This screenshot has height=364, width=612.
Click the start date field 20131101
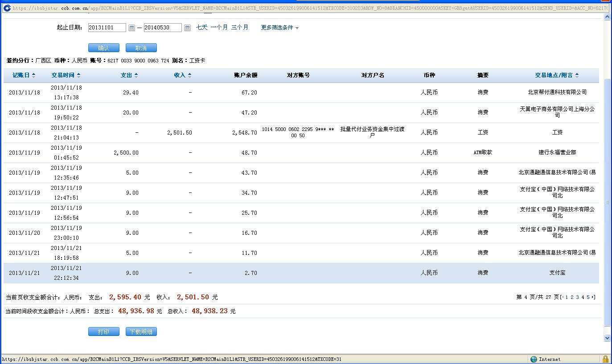tap(107, 28)
